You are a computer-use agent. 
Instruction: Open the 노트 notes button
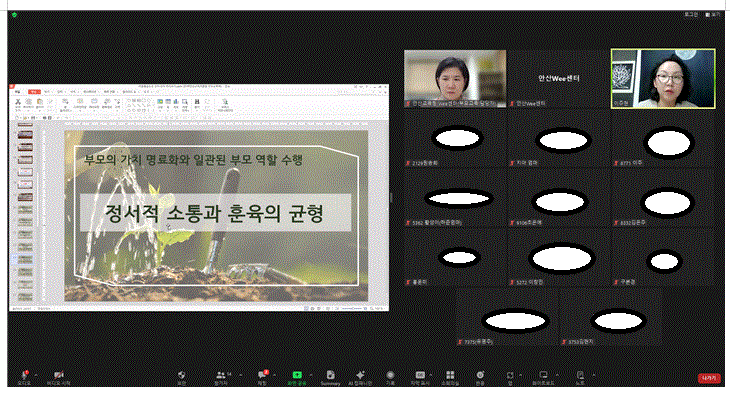580,377
